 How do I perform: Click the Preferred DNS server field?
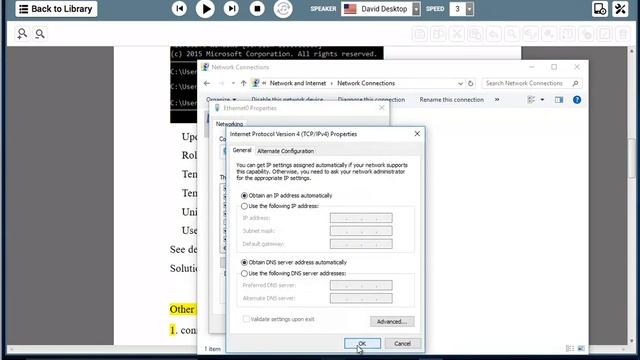pos(361,285)
